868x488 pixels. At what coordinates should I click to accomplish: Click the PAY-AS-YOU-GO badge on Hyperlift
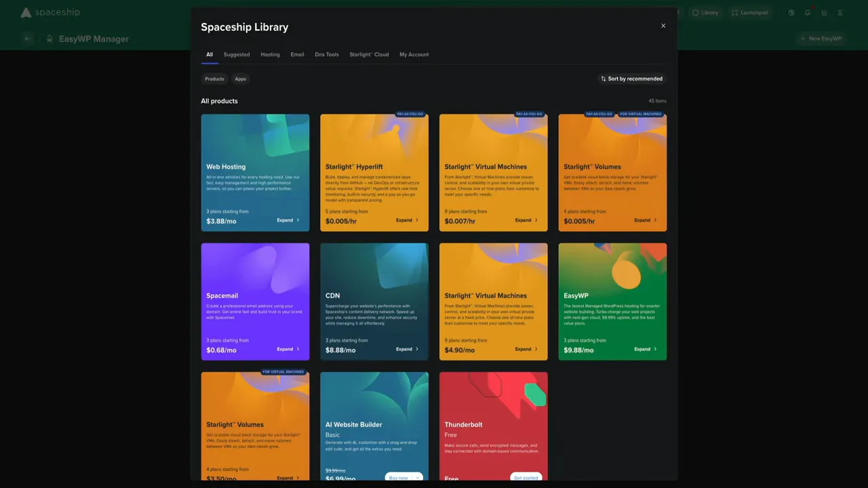click(x=410, y=114)
